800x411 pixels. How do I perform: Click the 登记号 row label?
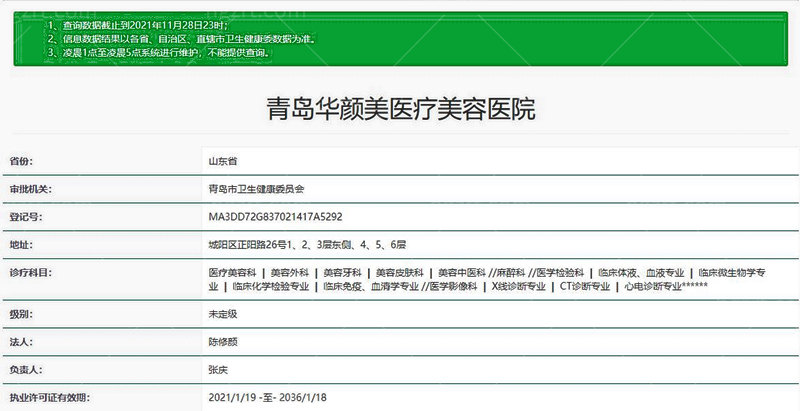point(26,217)
